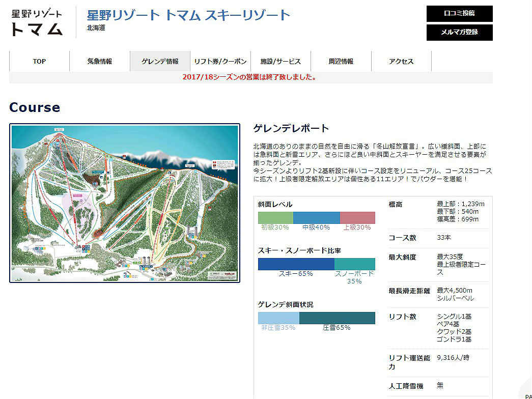Click the 最上部：1,239m value

click(x=460, y=204)
